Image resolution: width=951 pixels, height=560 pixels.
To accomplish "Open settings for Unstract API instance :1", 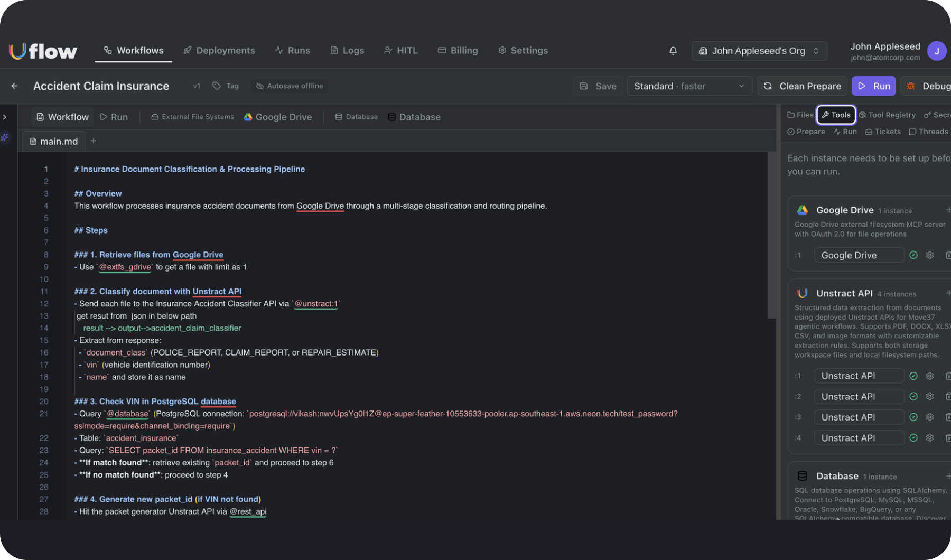I will pos(930,376).
